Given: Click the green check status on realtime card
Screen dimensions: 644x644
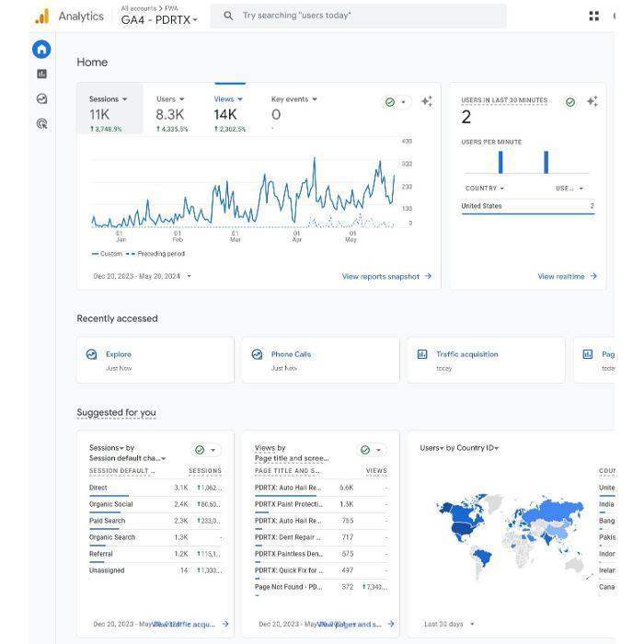Looking at the screenshot, I should tap(570, 102).
